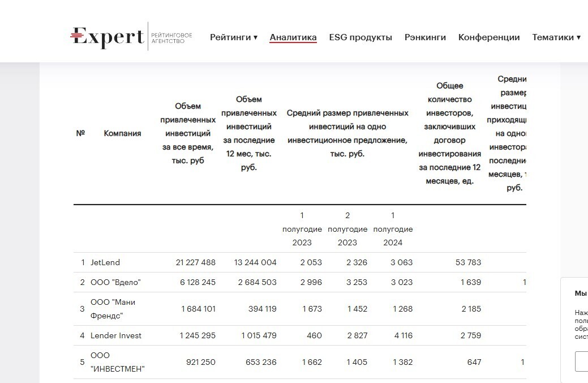Navigate to Конференции
Image resolution: width=588 pixels, height=383 pixels.
[488, 37]
